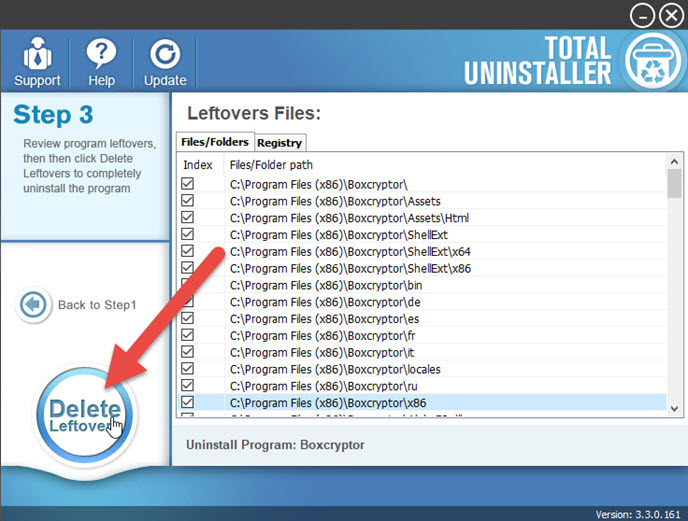Minimize the Total Uninstaller window

(642, 16)
